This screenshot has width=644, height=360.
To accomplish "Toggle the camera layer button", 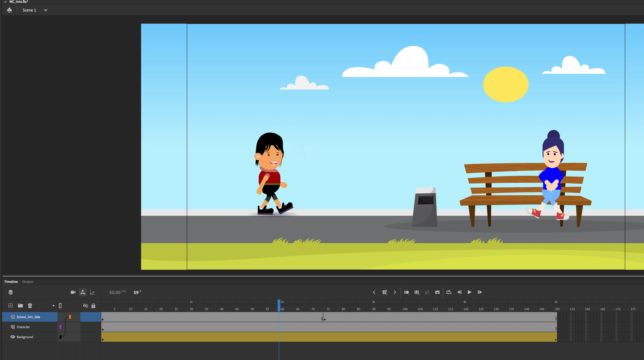I will point(73,292).
